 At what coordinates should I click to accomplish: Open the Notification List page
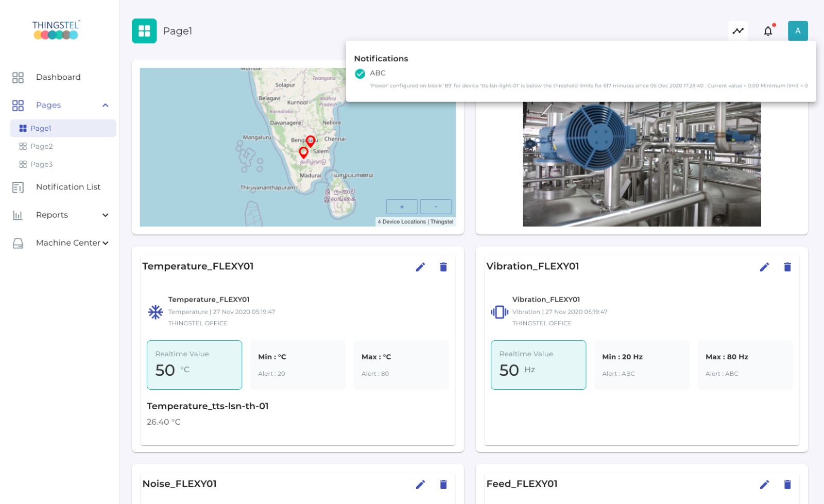(x=68, y=187)
